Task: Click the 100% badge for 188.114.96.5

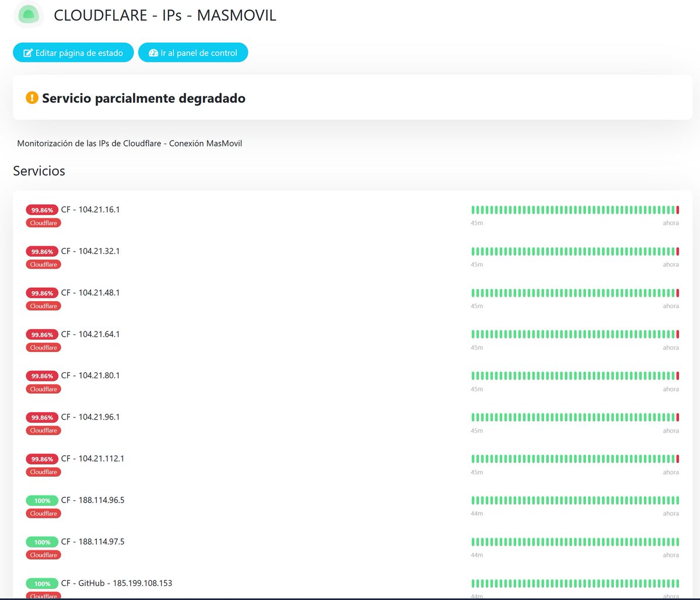Action: click(42, 500)
